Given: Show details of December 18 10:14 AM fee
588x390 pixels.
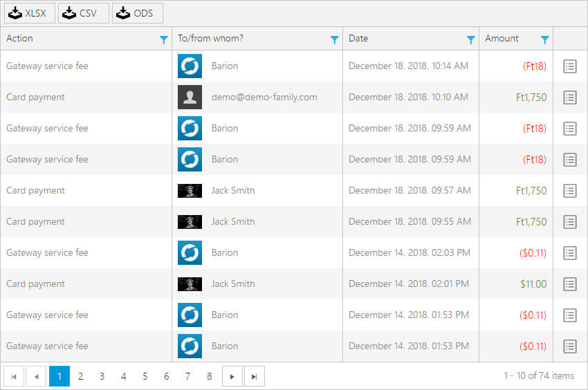Looking at the screenshot, I should tap(569, 66).
